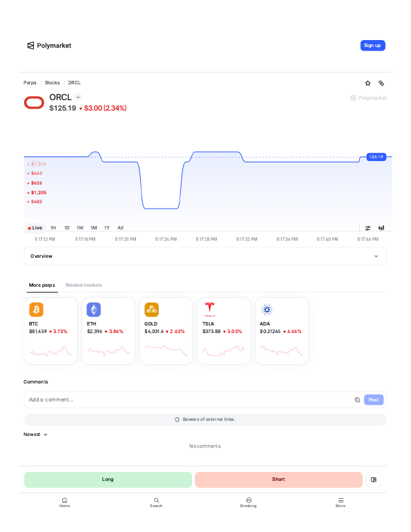Open the GOLD perp card
Image resolution: width=411 pixels, height=532 pixels.
click(166, 331)
